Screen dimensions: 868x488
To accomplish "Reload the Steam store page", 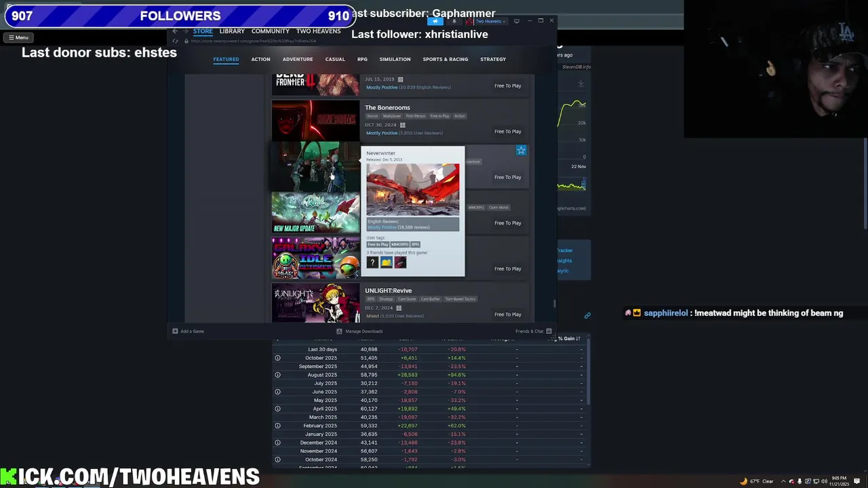I will point(176,41).
